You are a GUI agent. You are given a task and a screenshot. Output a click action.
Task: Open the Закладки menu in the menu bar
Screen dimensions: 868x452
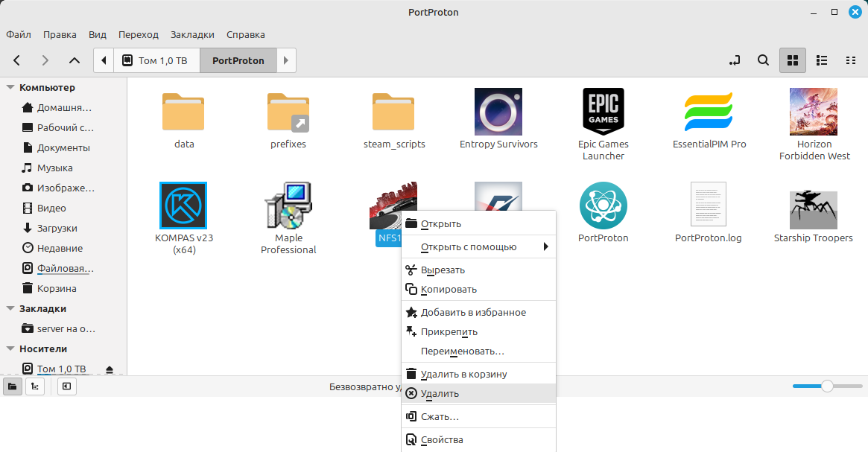[192, 34]
